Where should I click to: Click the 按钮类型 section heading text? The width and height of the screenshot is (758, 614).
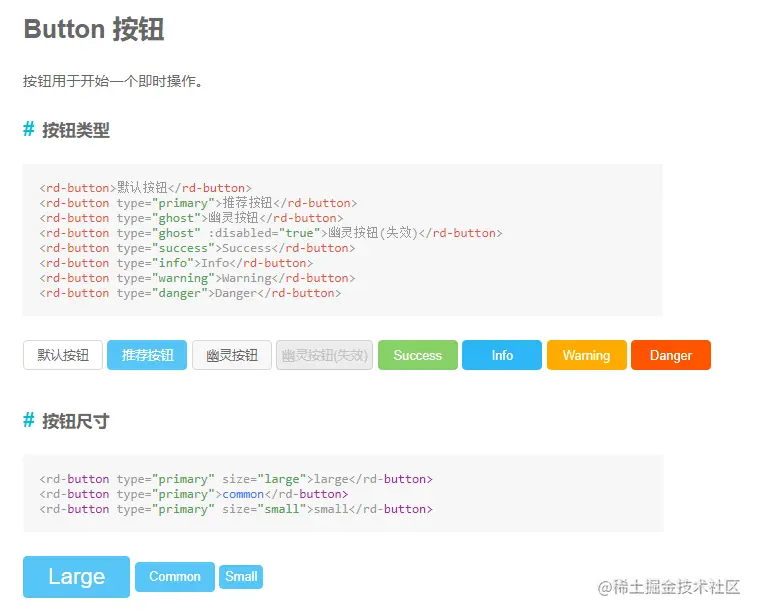point(76,130)
